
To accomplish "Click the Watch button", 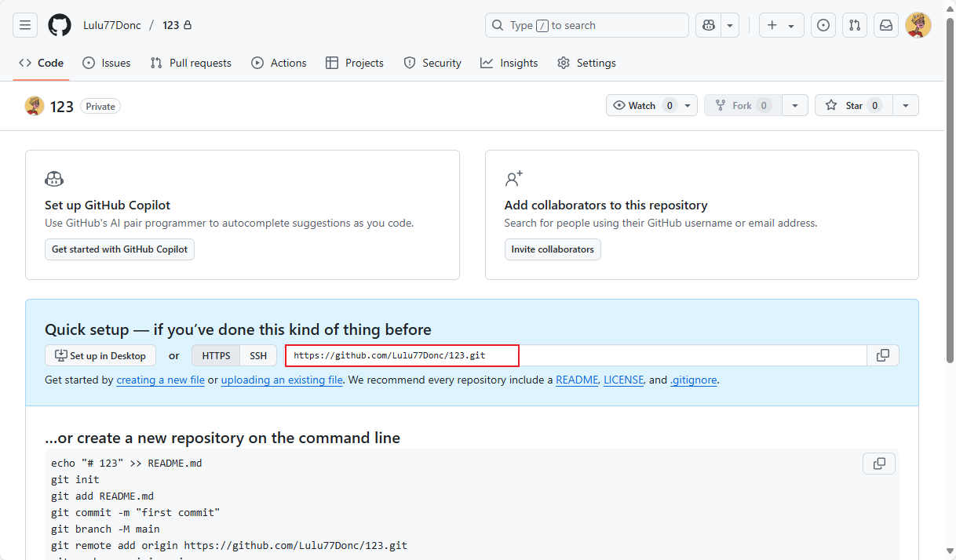I will 642,105.
